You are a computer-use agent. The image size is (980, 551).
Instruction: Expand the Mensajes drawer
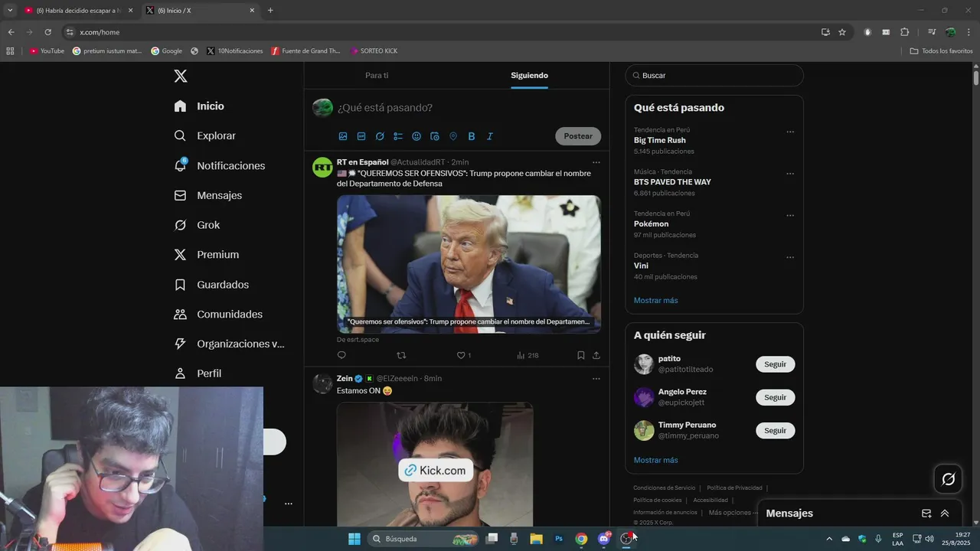click(x=945, y=514)
